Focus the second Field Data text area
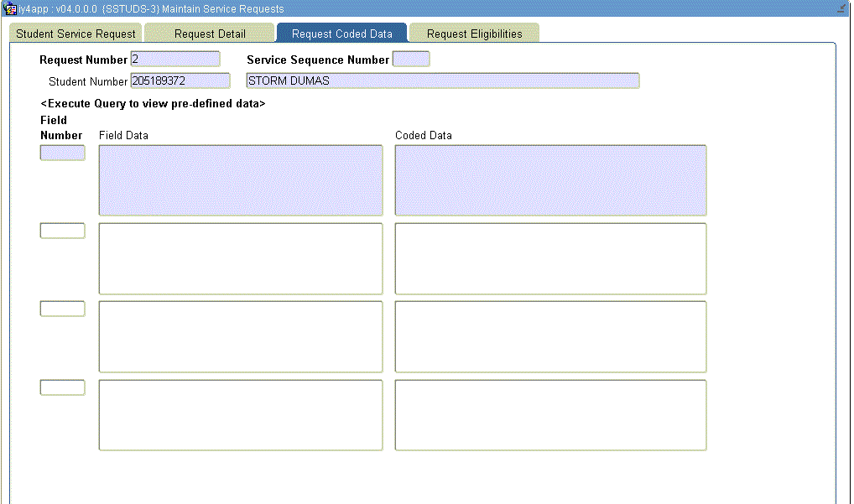 pos(241,258)
